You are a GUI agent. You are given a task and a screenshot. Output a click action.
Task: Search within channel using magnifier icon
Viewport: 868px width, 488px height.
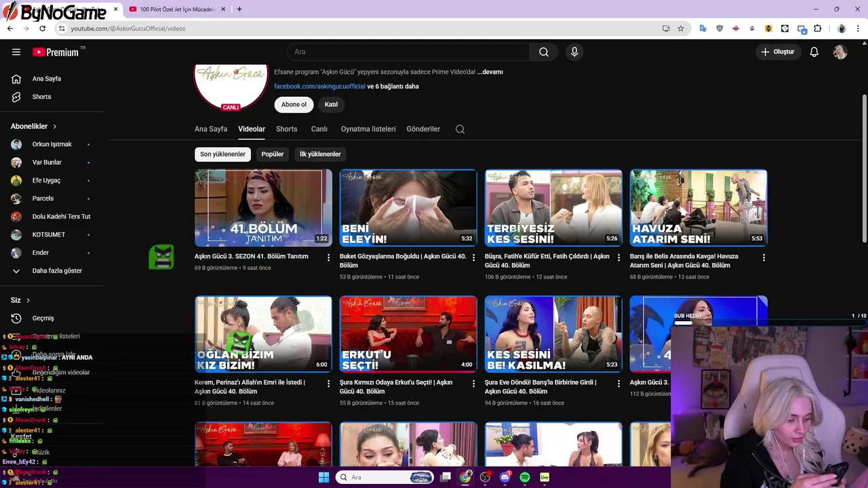tap(460, 129)
